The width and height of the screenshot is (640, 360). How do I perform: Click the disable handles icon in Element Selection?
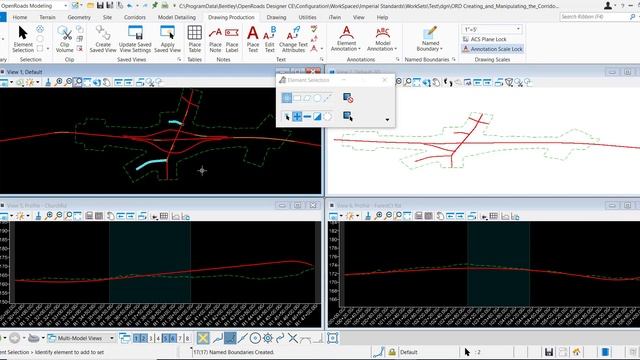coord(348,98)
